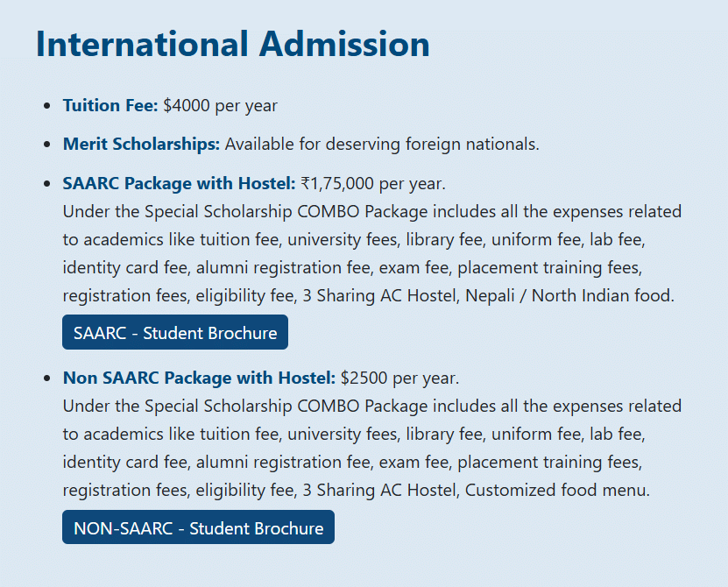Viewport: 728px width, 587px height.
Task: Click the Tuition Fee label
Action: [110, 106]
